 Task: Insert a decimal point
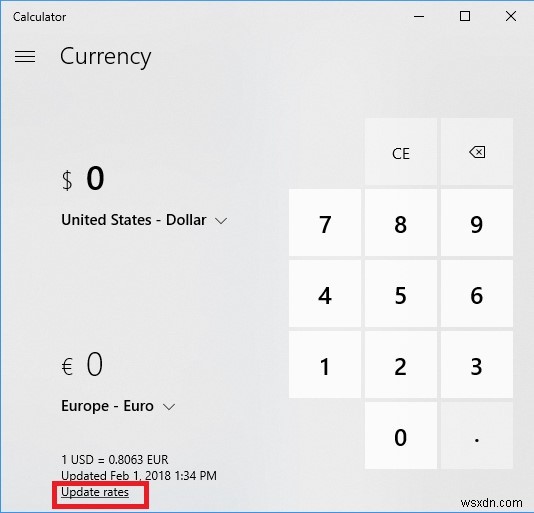tap(477, 435)
